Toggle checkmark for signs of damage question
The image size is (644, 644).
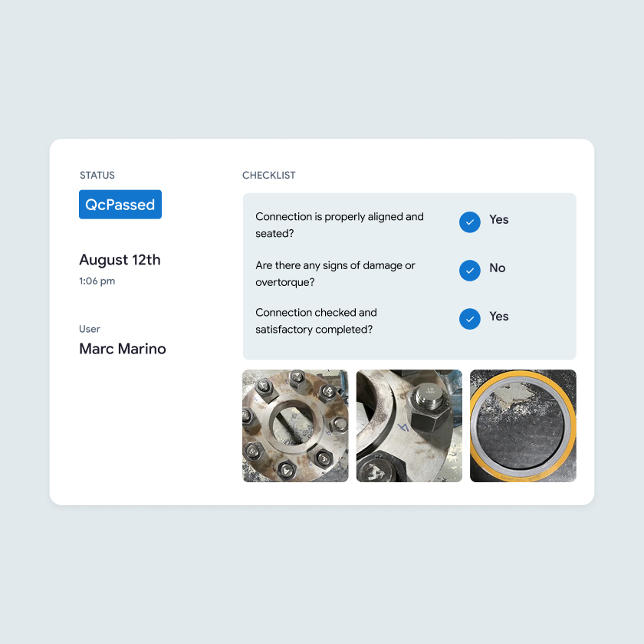[469, 271]
